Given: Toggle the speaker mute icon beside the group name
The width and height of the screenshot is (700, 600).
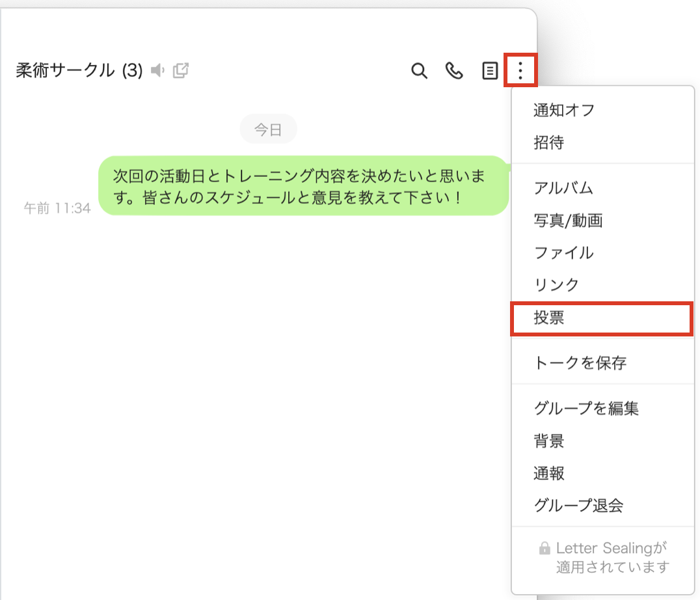Looking at the screenshot, I should click(x=157, y=70).
